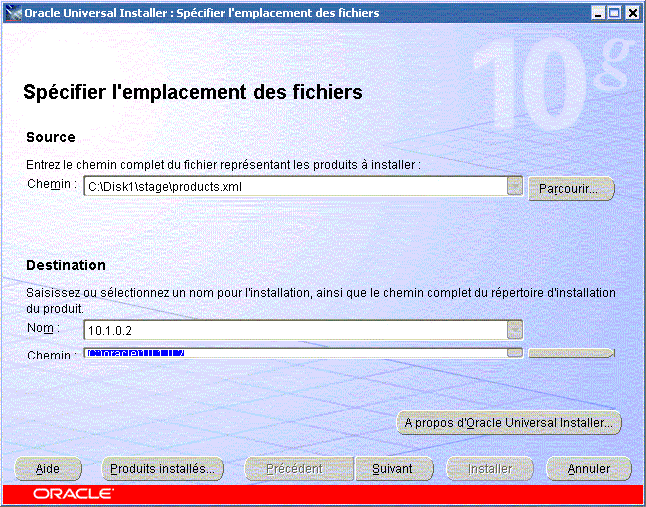Go back with the Précédent button
The width and height of the screenshot is (646, 507).
[x=294, y=468]
